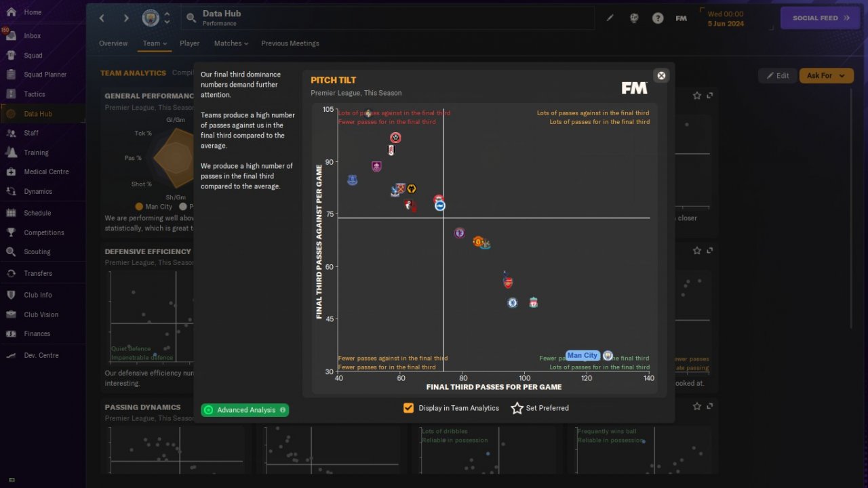868x488 pixels.
Task: Go to the Scouting section
Action: pyautogui.click(x=37, y=251)
